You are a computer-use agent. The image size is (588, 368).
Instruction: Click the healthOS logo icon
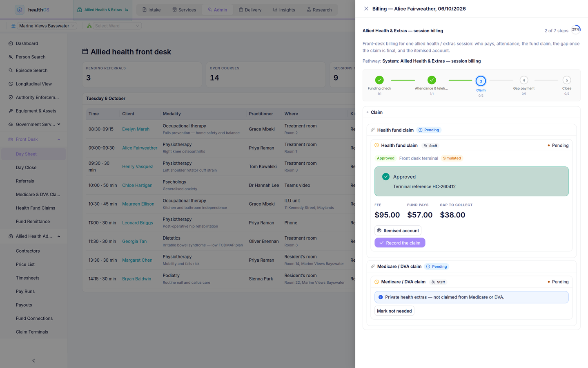click(x=20, y=10)
